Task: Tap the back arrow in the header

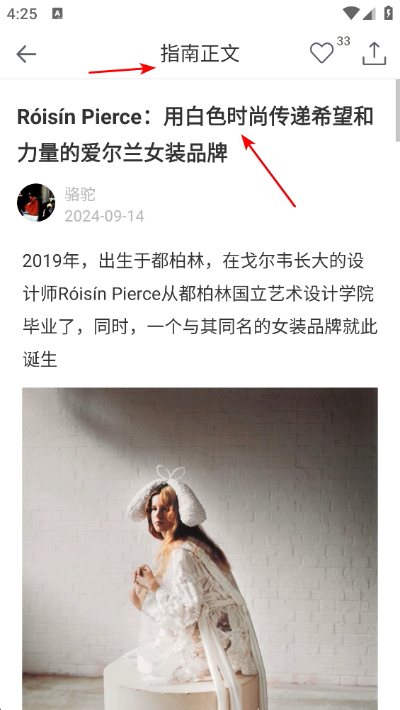Action: 26,54
